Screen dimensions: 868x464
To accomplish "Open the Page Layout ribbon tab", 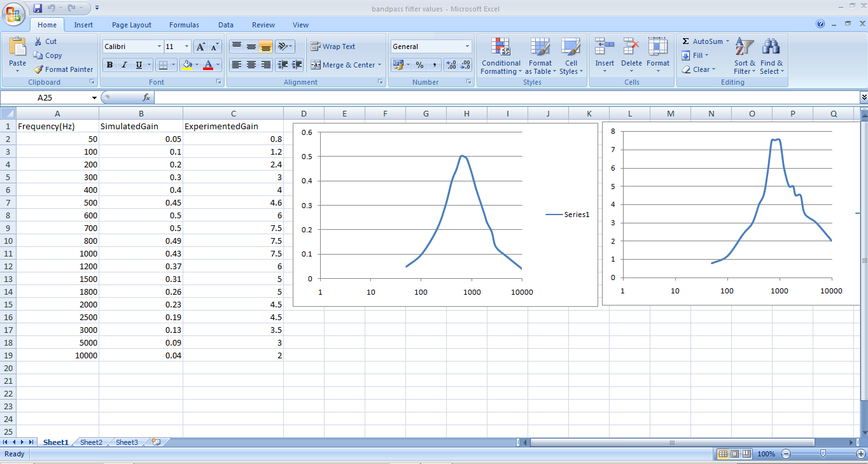I will point(132,25).
